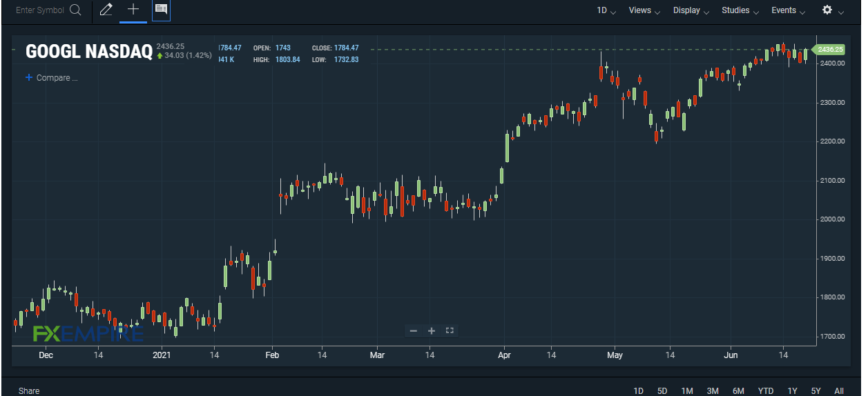Click the LOW: 1732.83 value
This screenshot has width=868, height=396.
pos(335,59)
